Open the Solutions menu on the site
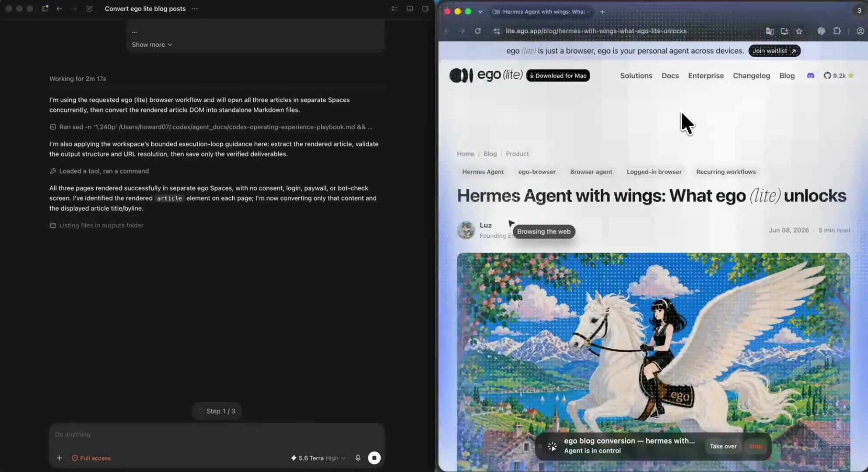Image resolution: width=868 pixels, height=472 pixels. click(x=636, y=76)
